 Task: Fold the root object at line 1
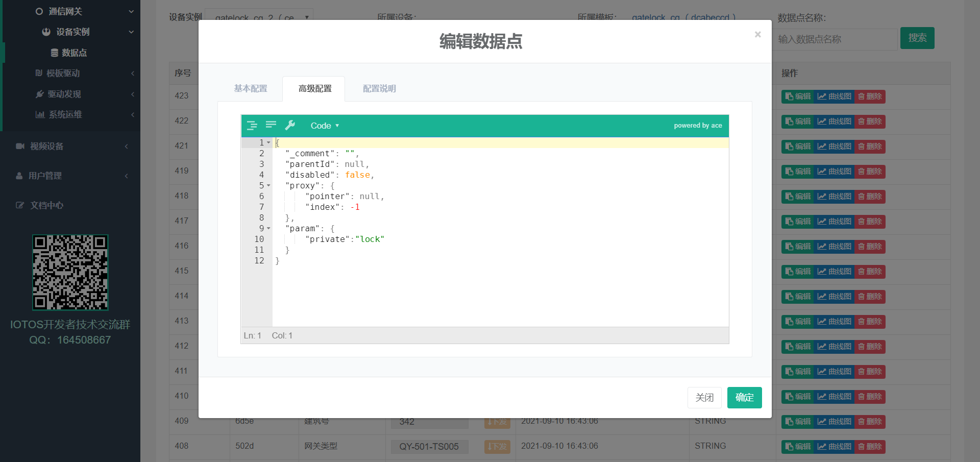coord(268,143)
